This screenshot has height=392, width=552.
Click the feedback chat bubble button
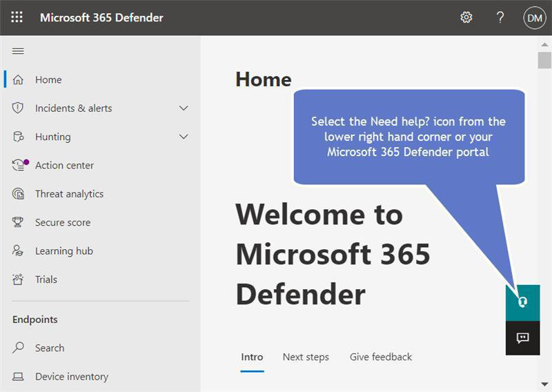click(x=522, y=338)
